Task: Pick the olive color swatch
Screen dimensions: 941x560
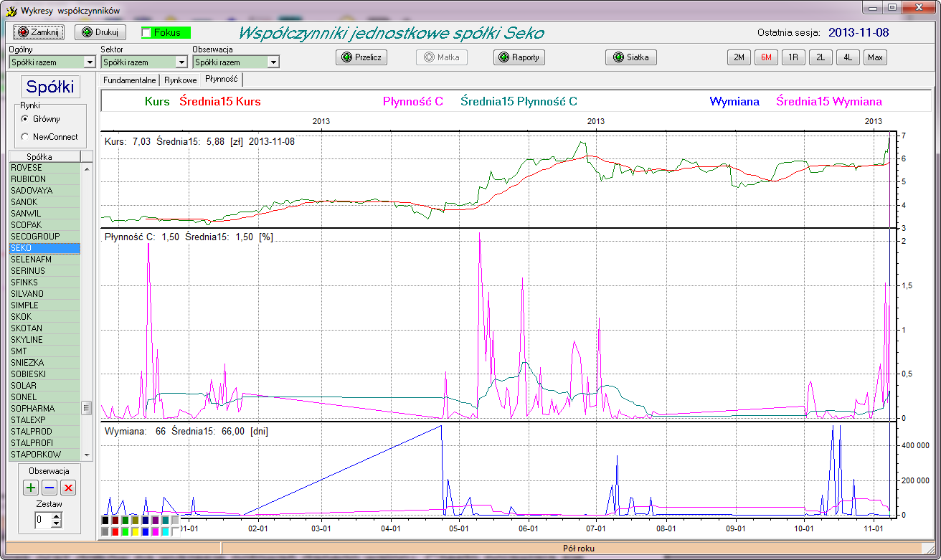Action: (136, 521)
